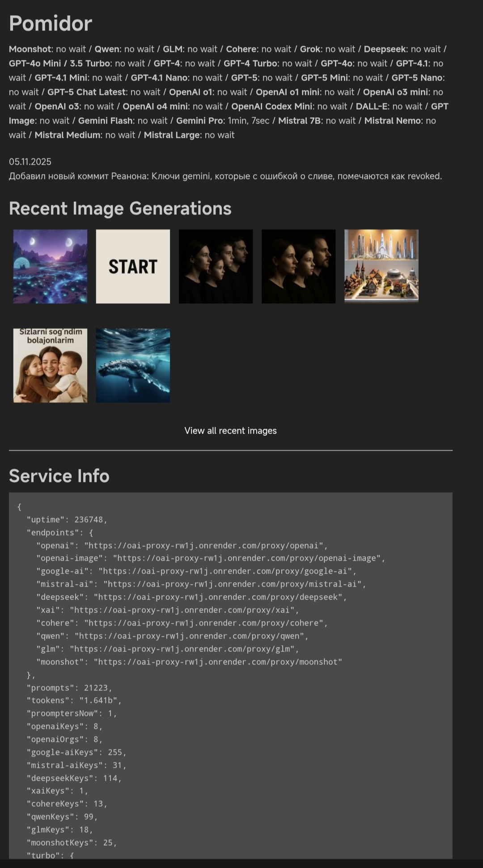Click the moonshotKeys 25 line
Image resolution: width=483 pixels, height=868 pixels.
click(x=72, y=842)
